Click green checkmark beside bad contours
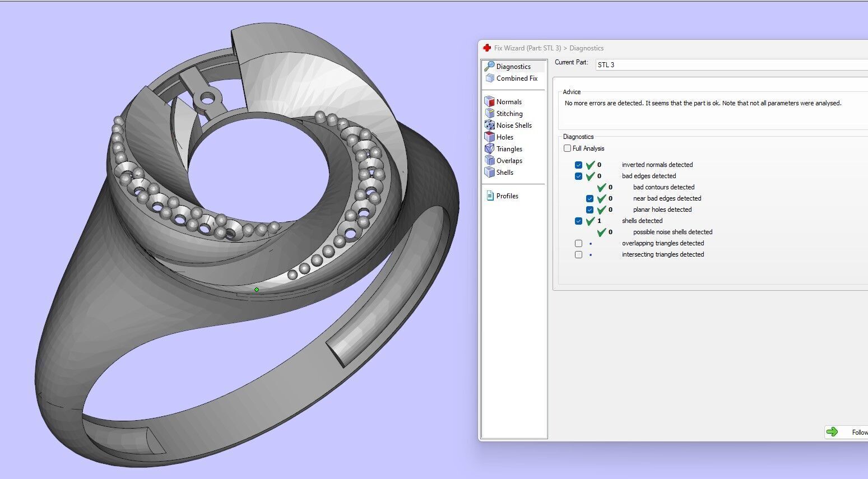The width and height of the screenshot is (868, 479). coord(601,187)
